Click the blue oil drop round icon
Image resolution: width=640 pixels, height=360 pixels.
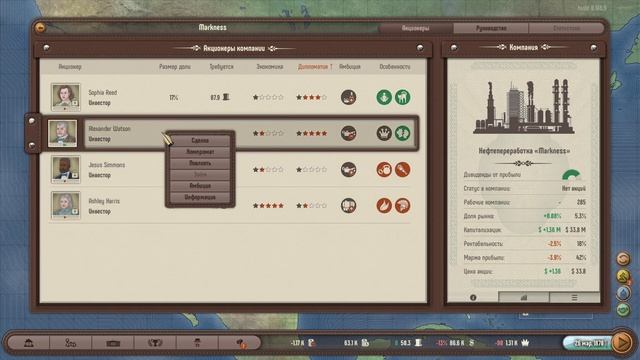click(x=623, y=293)
